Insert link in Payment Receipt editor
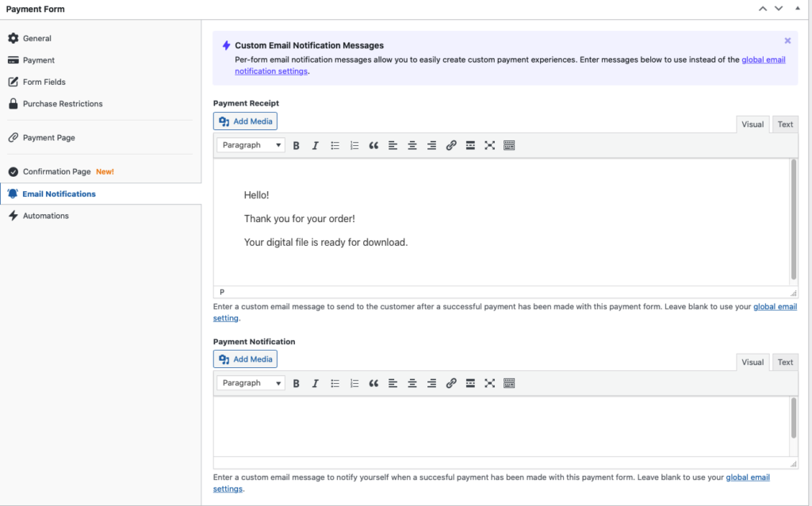The height and width of the screenshot is (506, 812). (x=451, y=146)
